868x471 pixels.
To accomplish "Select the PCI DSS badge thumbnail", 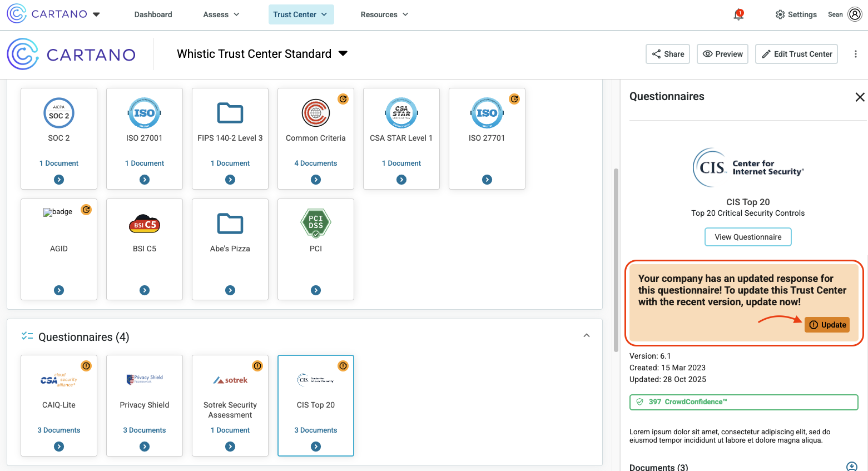I will [x=316, y=223].
